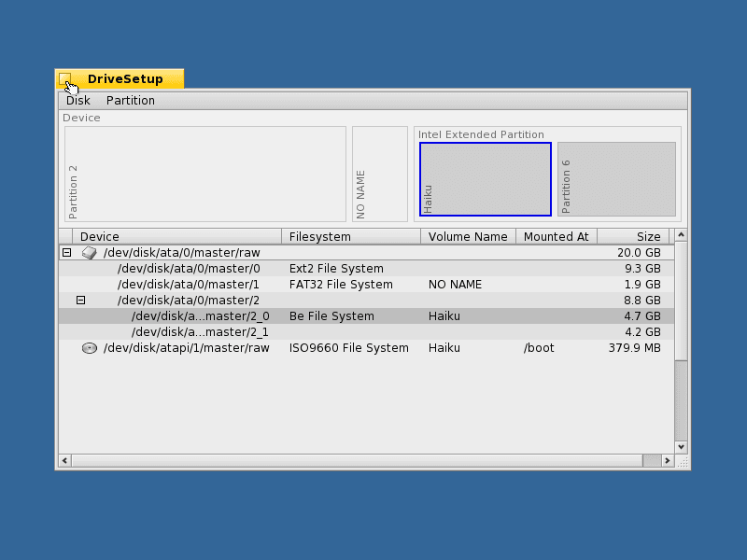Click the Ext2 File System cell

point(336,269)
